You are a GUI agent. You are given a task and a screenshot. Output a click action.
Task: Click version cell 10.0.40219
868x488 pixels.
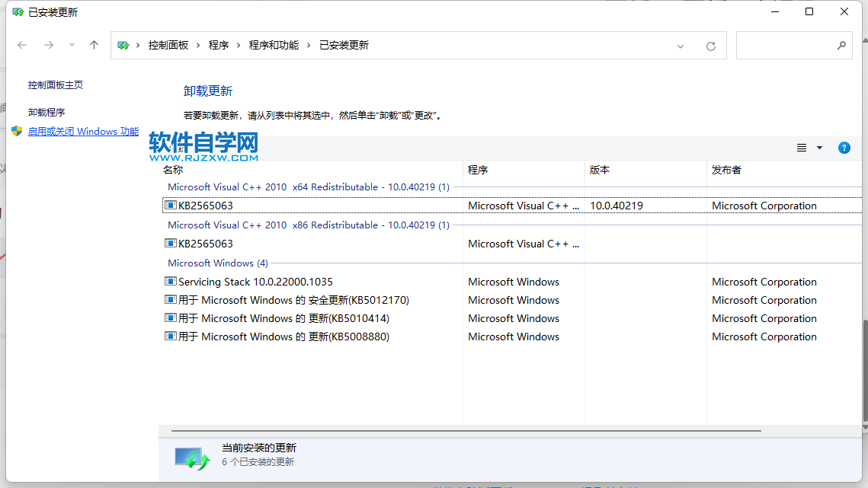coord(616,206)
